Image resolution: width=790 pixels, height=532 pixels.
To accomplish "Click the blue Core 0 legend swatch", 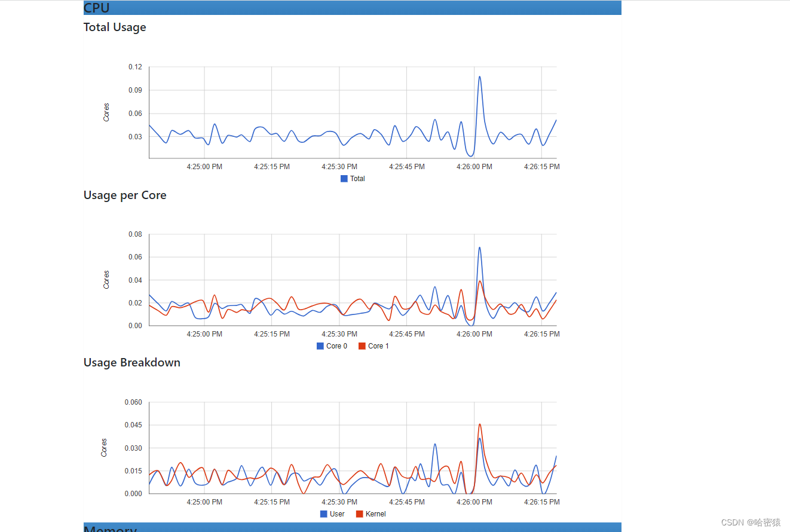I will [x=320, y=346].
